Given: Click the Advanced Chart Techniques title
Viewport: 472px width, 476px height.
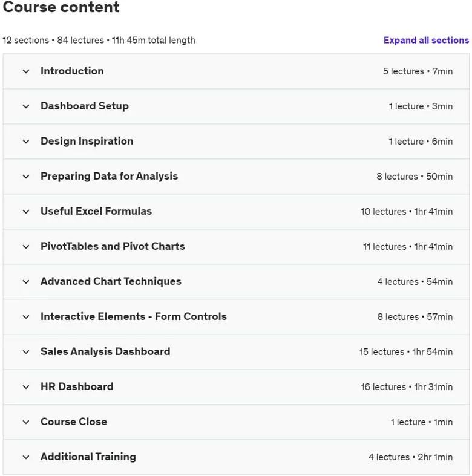Looking at the screenshot, I should 111,281.
